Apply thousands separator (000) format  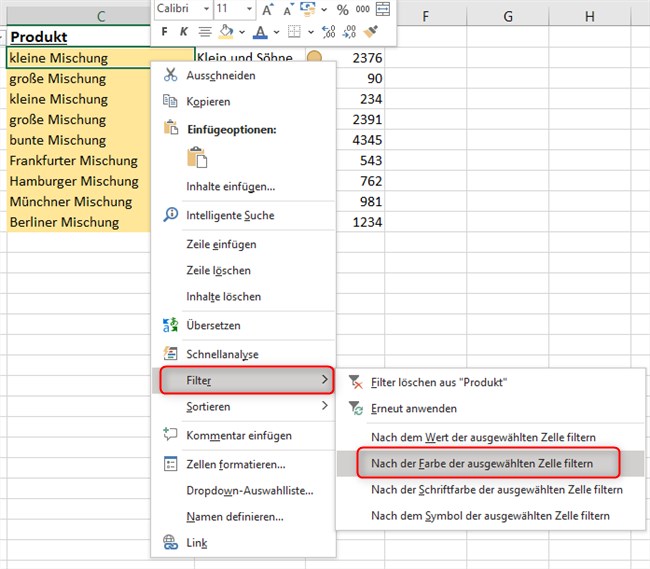[362, 10]
